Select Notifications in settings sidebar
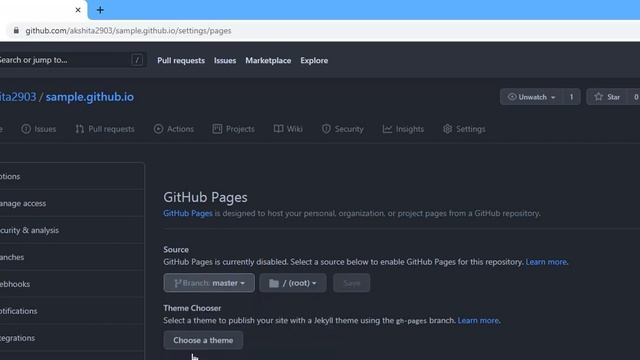Viewport: 640px width, 360px height. [x=72, y=311]
